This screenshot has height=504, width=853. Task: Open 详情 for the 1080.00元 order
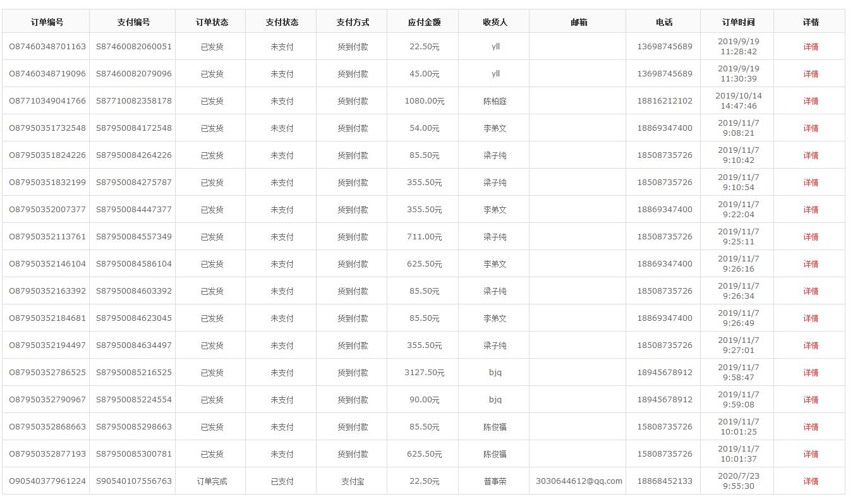pyautogui.click(x=810, y=101)
